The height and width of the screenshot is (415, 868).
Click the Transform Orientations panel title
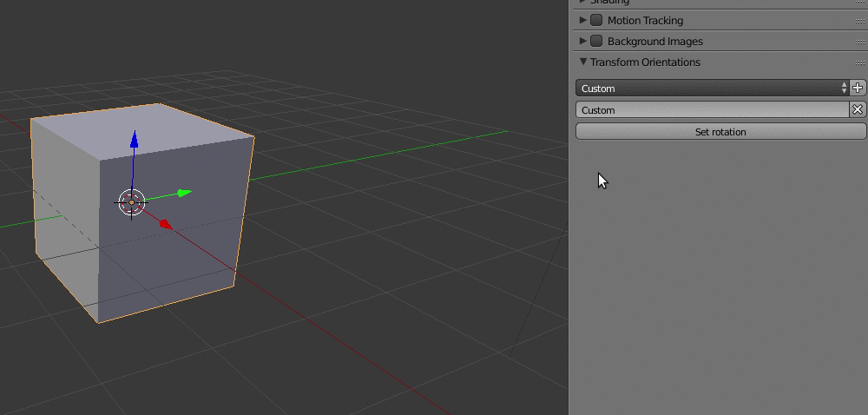tap(645, 62)
